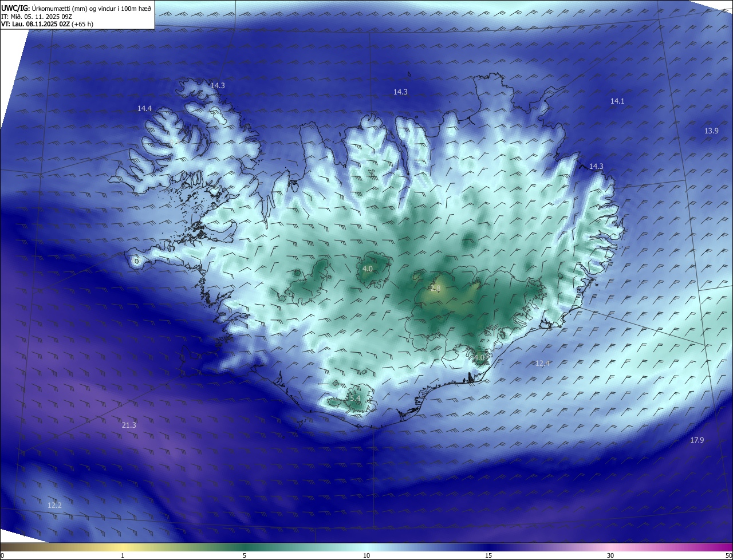Click the 10 tick on the color scale
Screen dimensions: 733x560
(x=366, y=555)
